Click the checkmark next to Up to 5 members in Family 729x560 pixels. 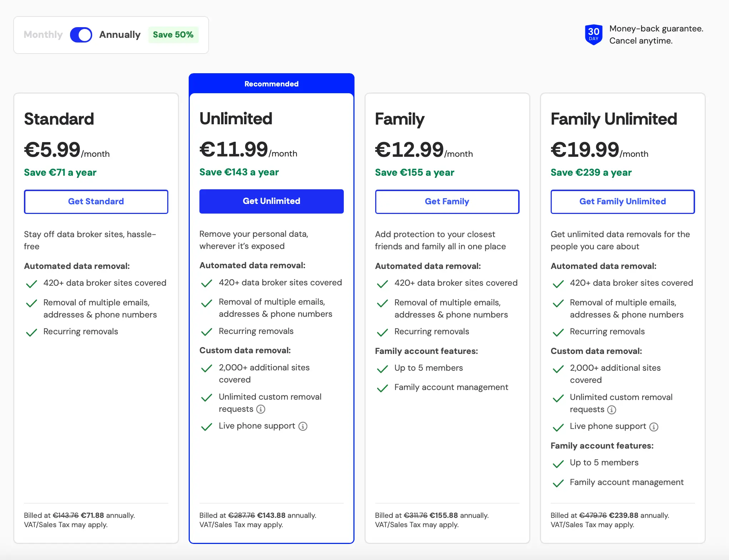[x=382, y=369]
